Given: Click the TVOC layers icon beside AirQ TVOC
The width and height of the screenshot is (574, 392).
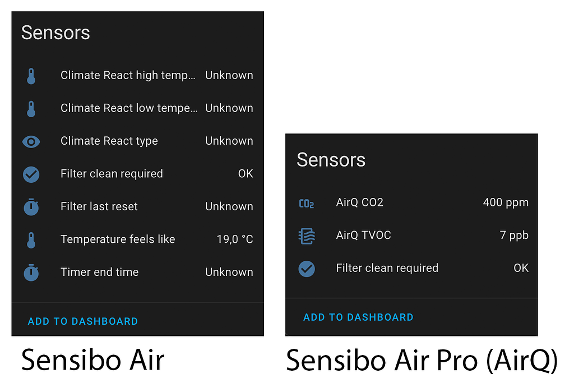Looking at the screenshot, I should 307,236.
